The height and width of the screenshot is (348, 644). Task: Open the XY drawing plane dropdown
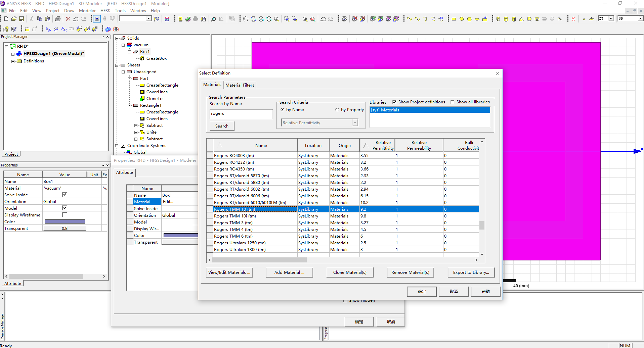pos(611,19)
